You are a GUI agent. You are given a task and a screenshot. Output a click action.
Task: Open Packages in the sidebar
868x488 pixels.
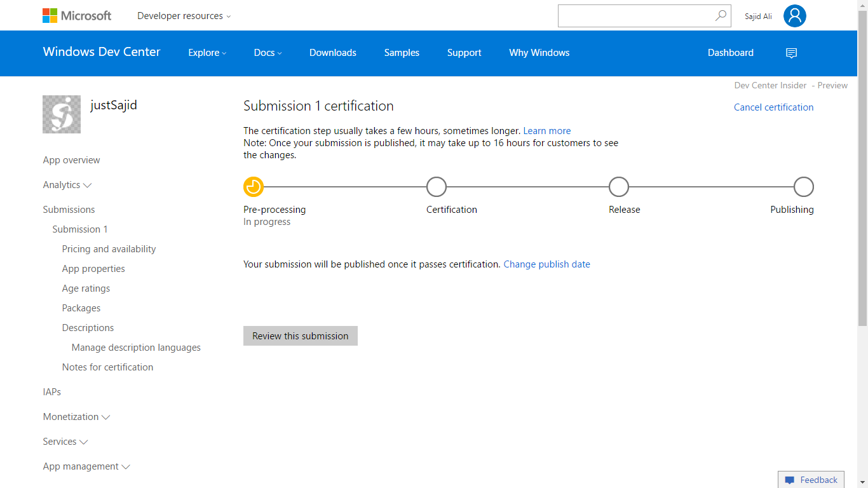click(x=81, y=308)
